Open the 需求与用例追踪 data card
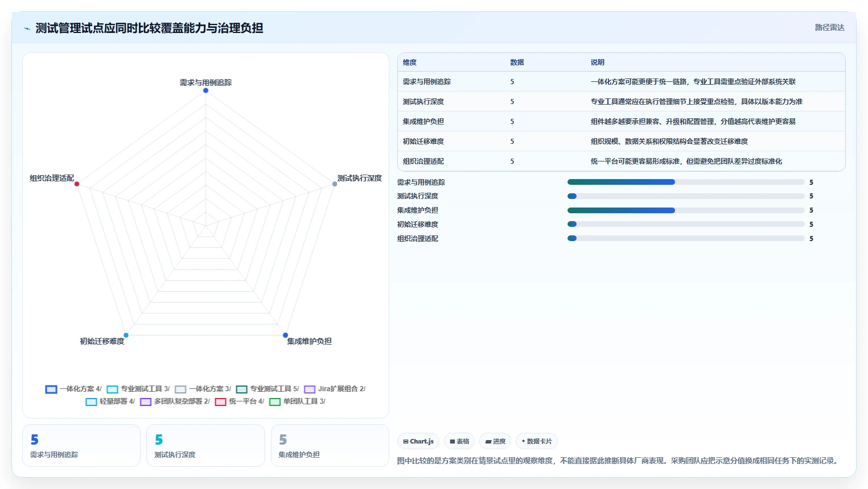Screen dimensions: 868x489 (81, 445)
